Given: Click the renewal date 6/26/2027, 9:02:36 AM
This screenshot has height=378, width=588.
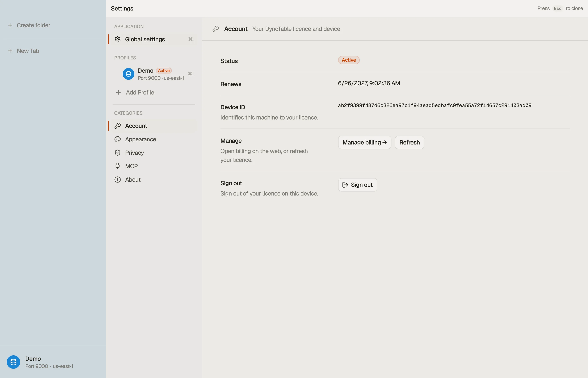Looking at the screenshot, I should [369, 83].
